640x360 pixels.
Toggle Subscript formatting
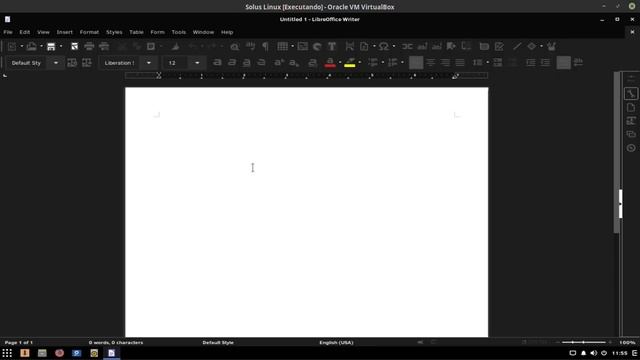click(293, 62)
